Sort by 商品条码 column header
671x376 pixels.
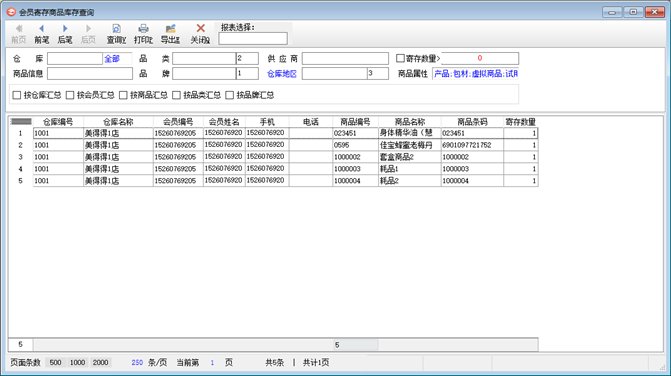(x=472, y=122)
